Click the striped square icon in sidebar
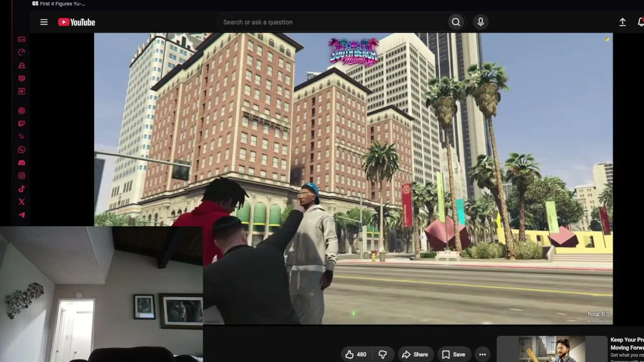This screenshot has width=644, height=362. [22, 78]
